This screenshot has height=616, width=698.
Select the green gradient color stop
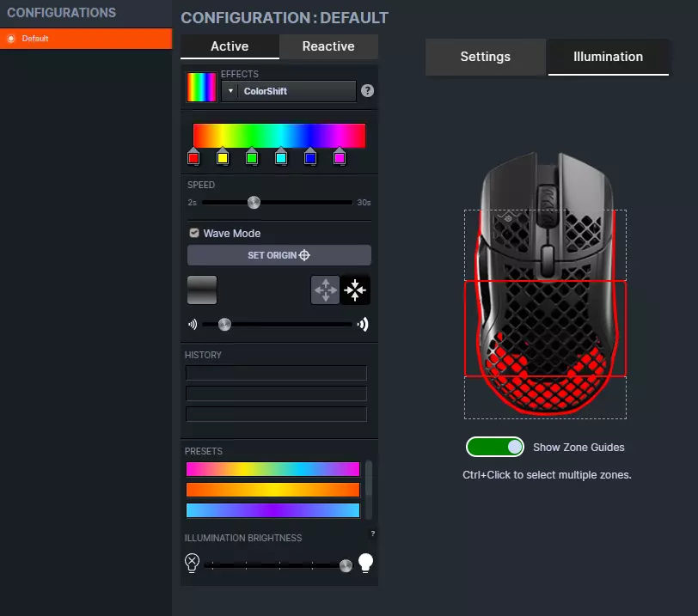point(252,156)
